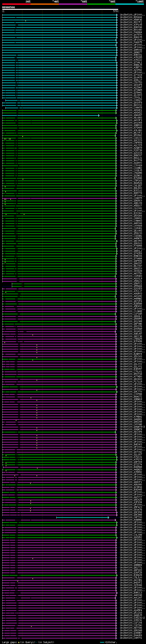Open hit UniRef100_P17119

131,382
